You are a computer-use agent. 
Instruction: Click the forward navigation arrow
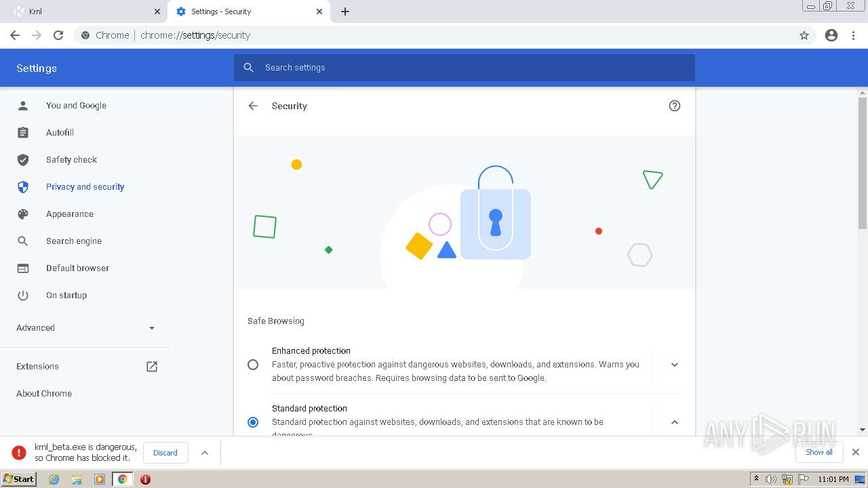[x=37, y=35]
